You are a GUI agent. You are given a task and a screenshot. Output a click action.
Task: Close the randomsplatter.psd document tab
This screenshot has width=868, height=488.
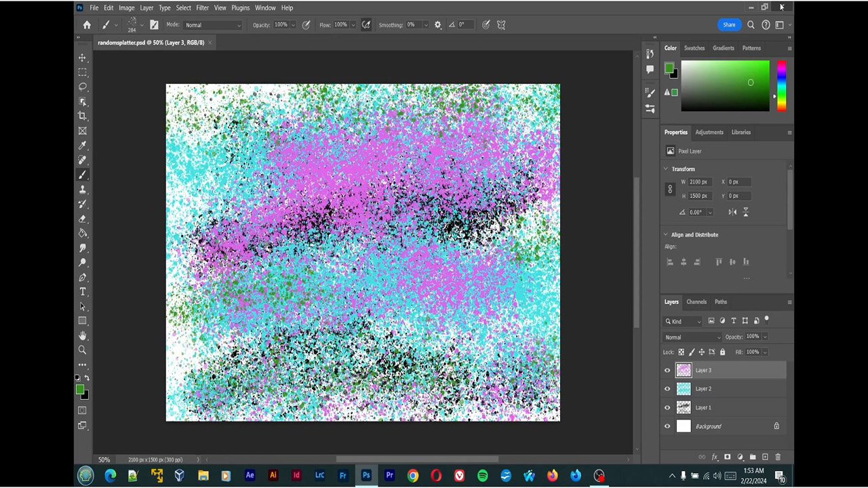210,43
